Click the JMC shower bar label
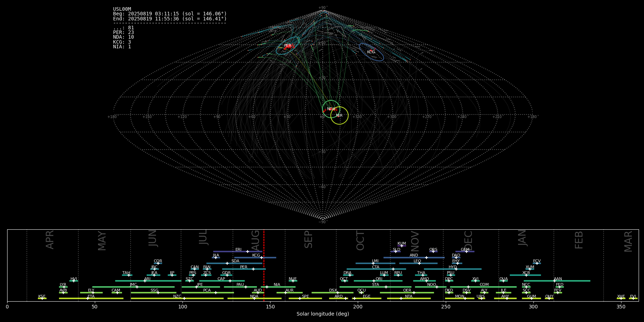The image size is (644, 322). 133,285
